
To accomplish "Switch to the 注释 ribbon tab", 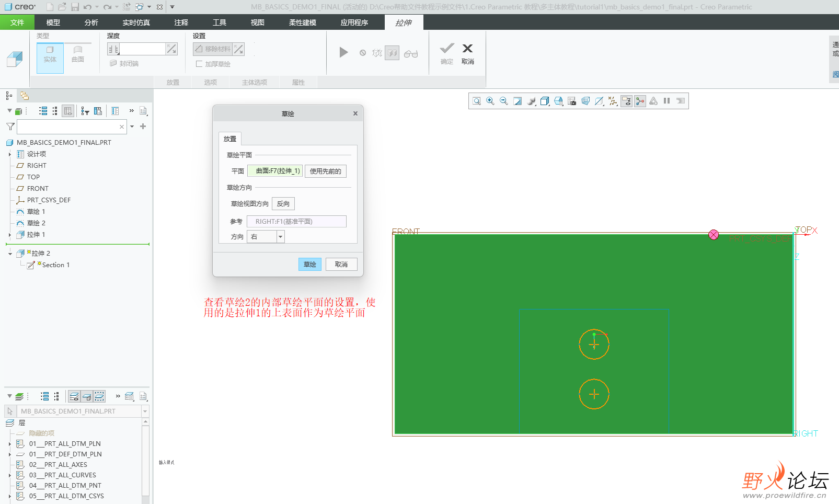I will [x=181, y=22].
